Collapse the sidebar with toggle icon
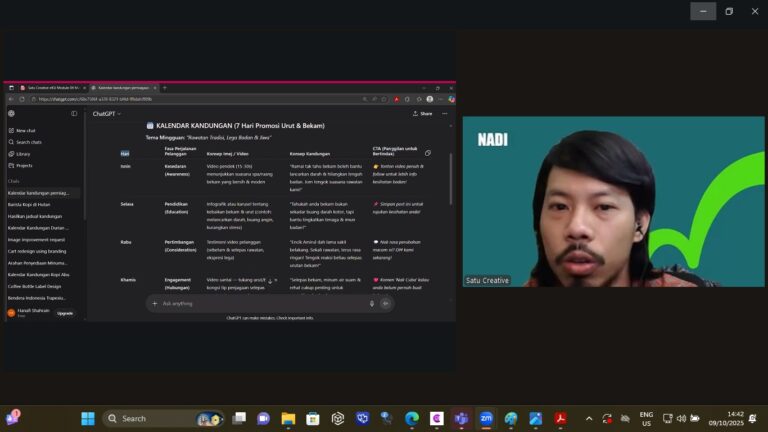 tap(74, 114)
